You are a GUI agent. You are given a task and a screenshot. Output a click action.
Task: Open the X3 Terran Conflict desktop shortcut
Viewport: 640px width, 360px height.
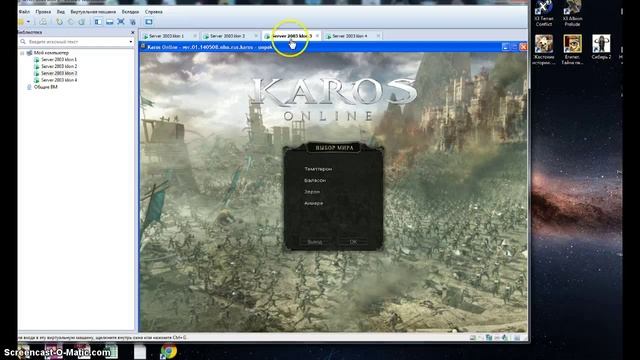544,13
